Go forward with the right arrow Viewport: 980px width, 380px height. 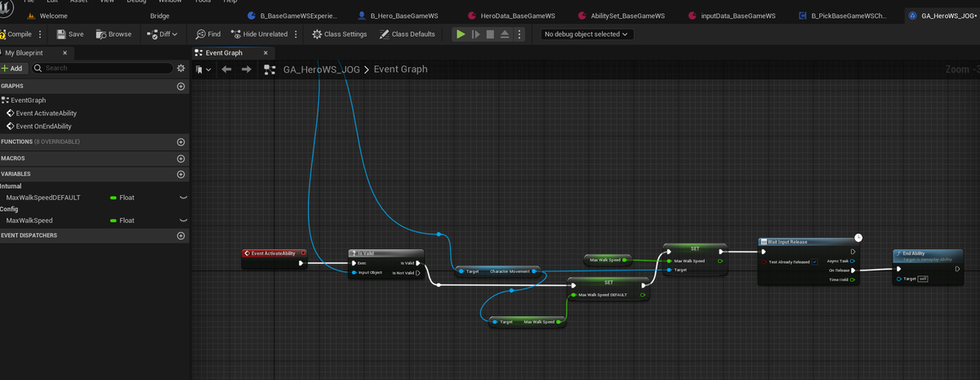(246, 69)
